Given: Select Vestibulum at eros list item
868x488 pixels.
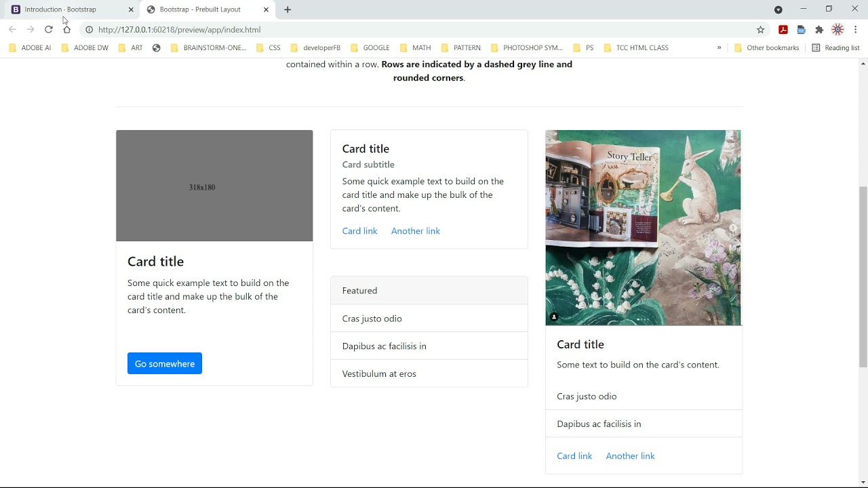Looking at the screenshot, I should tap(429, 373).
